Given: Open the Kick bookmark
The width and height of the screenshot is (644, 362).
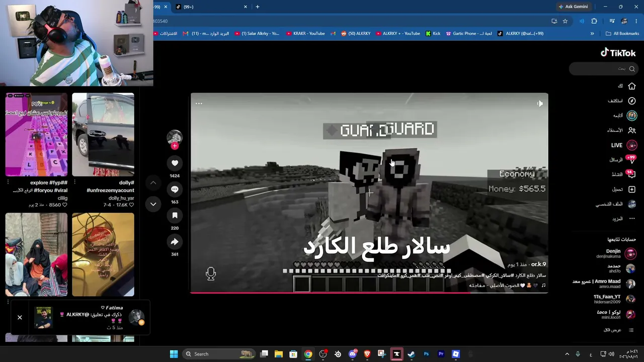Looking at the screenshot, I should click(433, 34).
